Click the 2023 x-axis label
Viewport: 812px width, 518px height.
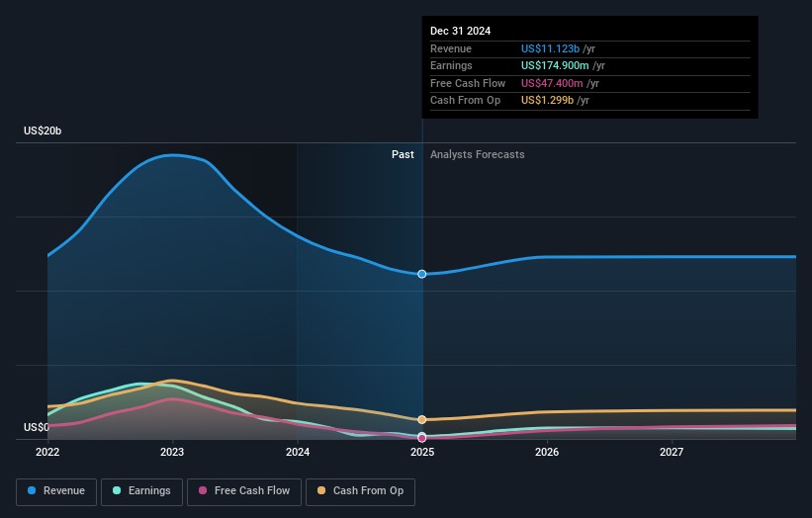click(x=172, y=453)
